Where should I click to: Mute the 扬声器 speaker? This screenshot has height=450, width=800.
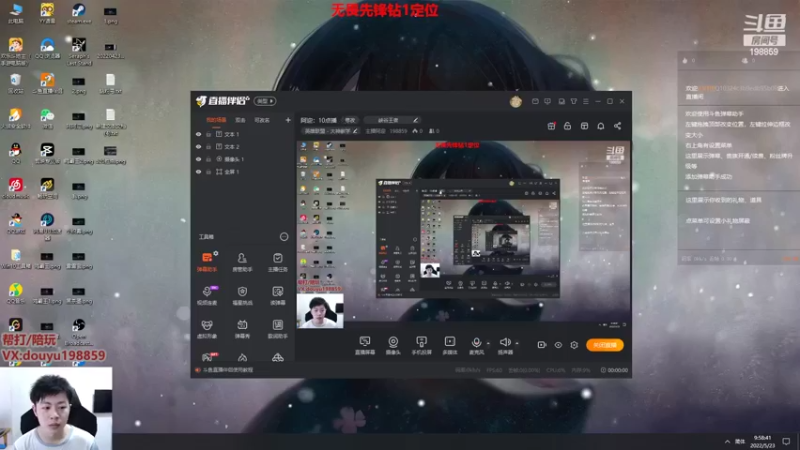505,345
